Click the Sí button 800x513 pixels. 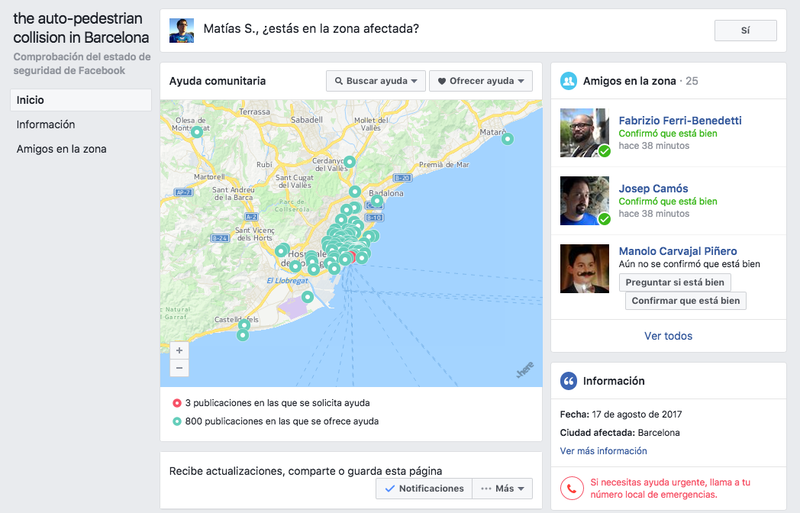tap(745, 31)
